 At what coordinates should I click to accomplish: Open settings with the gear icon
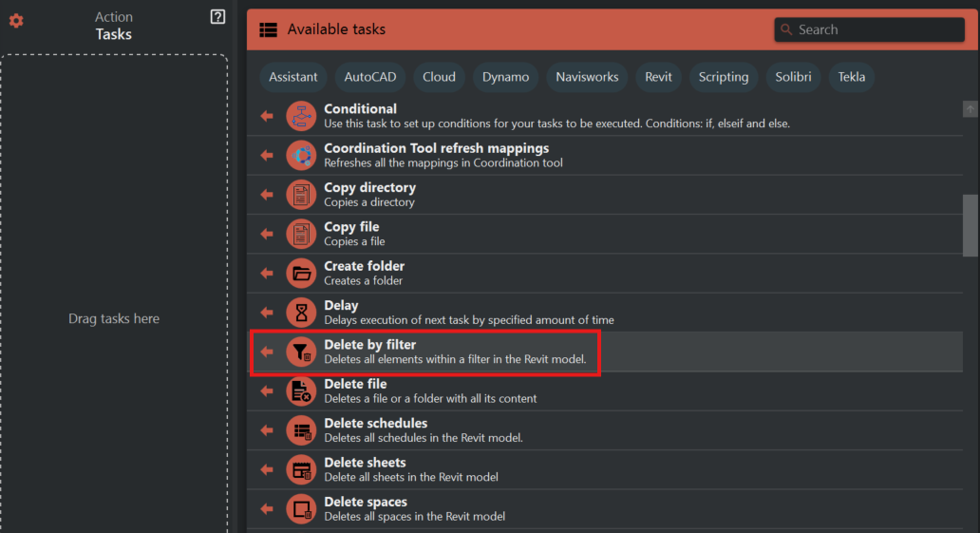[16, 20]
